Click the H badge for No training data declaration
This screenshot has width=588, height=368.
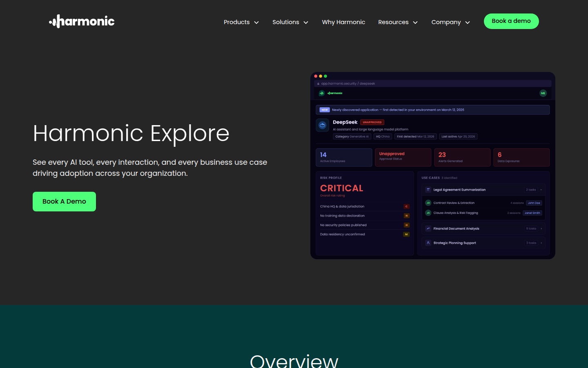pyautogui.click(x=406, y=215)
